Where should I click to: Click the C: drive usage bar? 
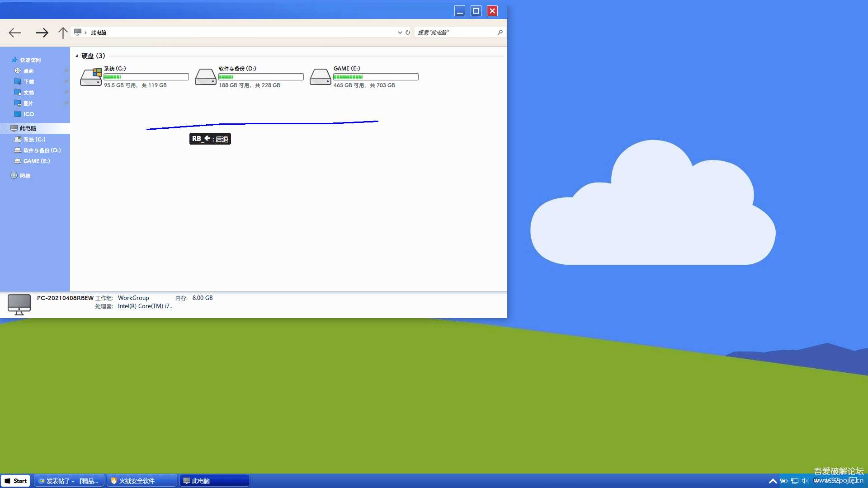[x=146, y=77]
